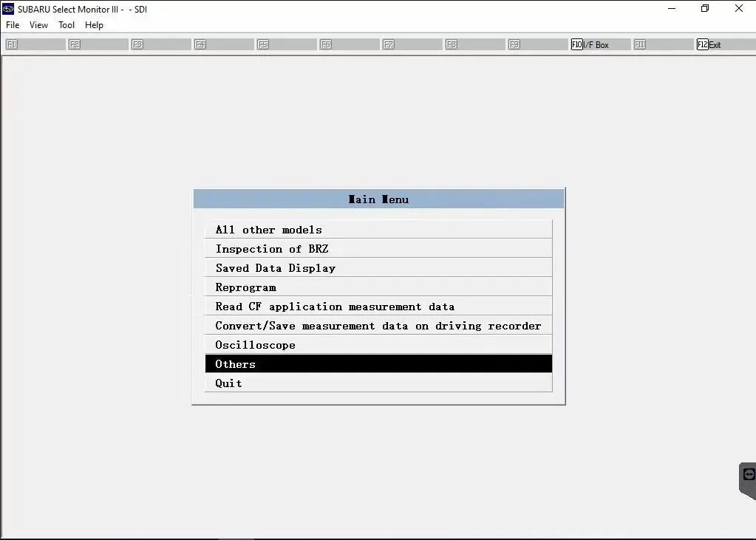This screenshot has width=756, height=540.
Task: Open the Tool menu
Action: click(x=67, y=25)
